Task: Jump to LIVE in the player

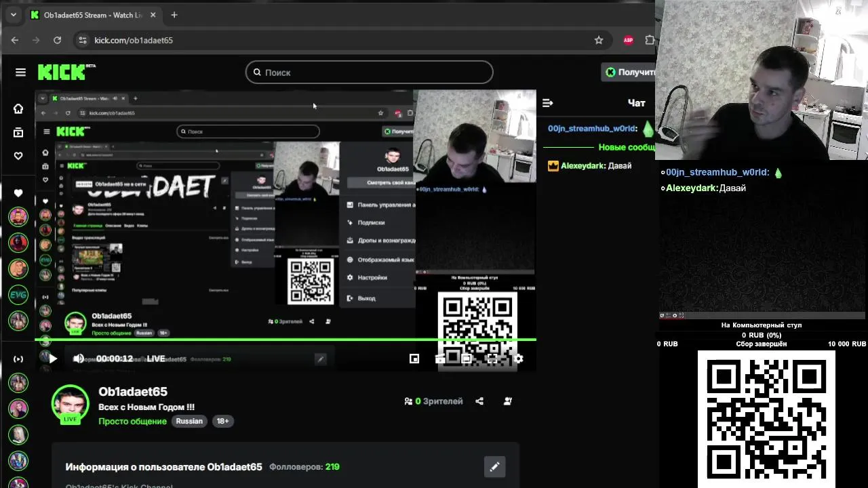Action: point(156,359)
